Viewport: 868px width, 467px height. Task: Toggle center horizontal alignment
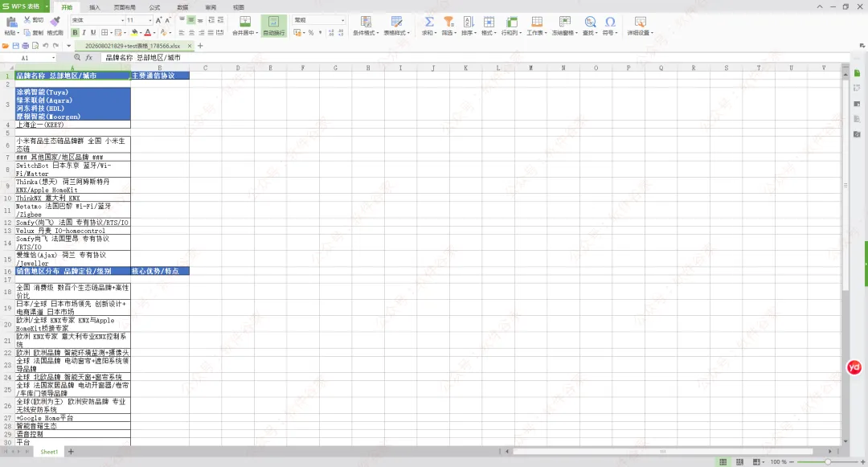192,33
